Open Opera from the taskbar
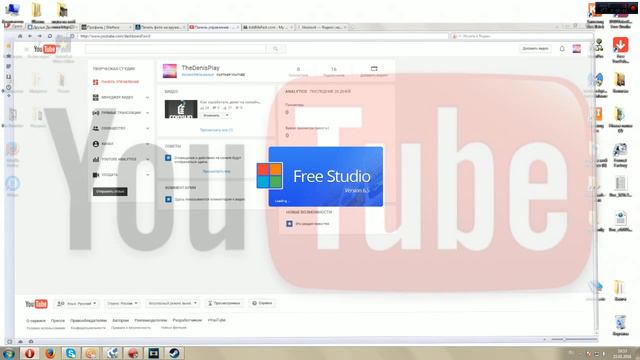This screenshot has height=360, width=640. click(x=29, y=353)
